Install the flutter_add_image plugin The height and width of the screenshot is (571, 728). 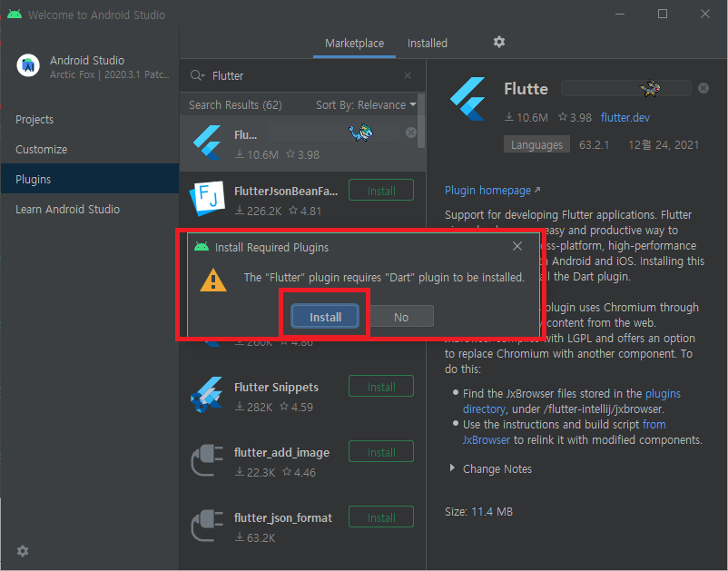(381, 452)
